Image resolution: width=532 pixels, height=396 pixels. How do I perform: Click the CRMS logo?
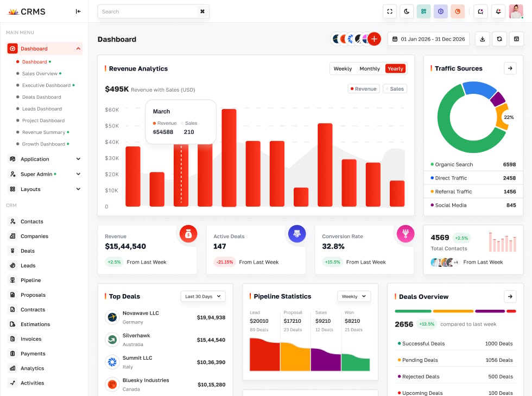coord(27,11)
